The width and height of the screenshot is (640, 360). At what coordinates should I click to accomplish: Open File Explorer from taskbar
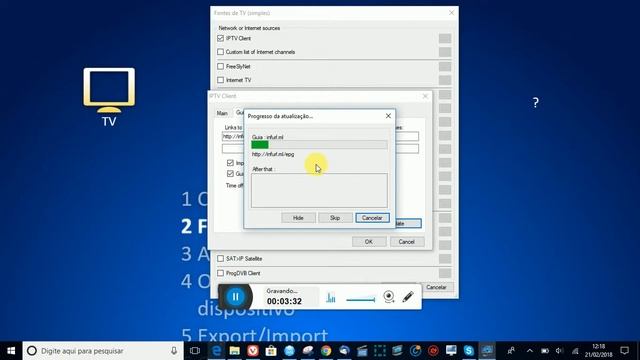tap(234, 351)
